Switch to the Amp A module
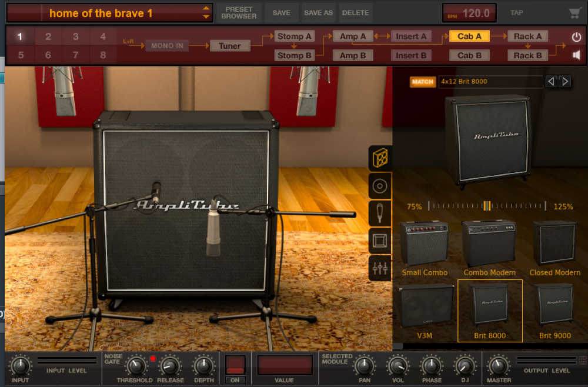Screen dimensions: 588x387 (353, 36)
